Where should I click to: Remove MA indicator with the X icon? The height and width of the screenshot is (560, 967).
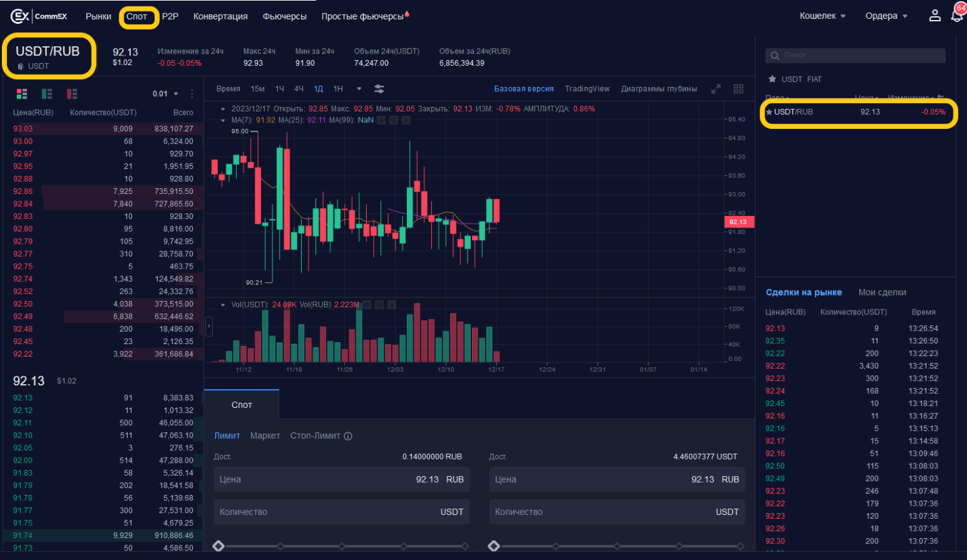[x=406, y=120]
